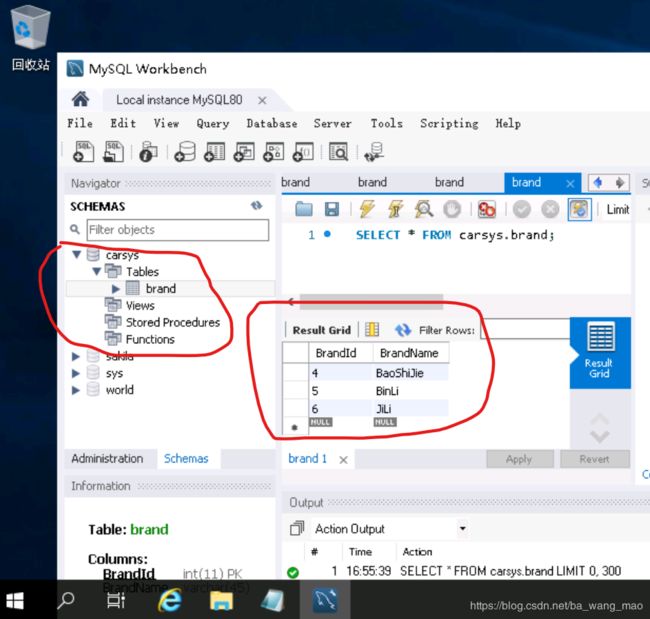Select the JiLi brand name cell
The width and height of the screenshot is (650, 619).
pos(410,409)
